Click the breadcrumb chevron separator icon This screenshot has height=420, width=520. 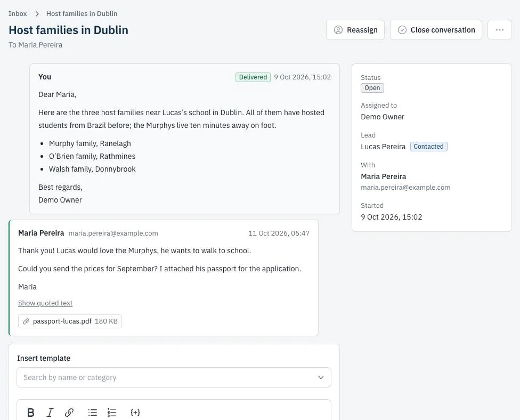[37, 14]
